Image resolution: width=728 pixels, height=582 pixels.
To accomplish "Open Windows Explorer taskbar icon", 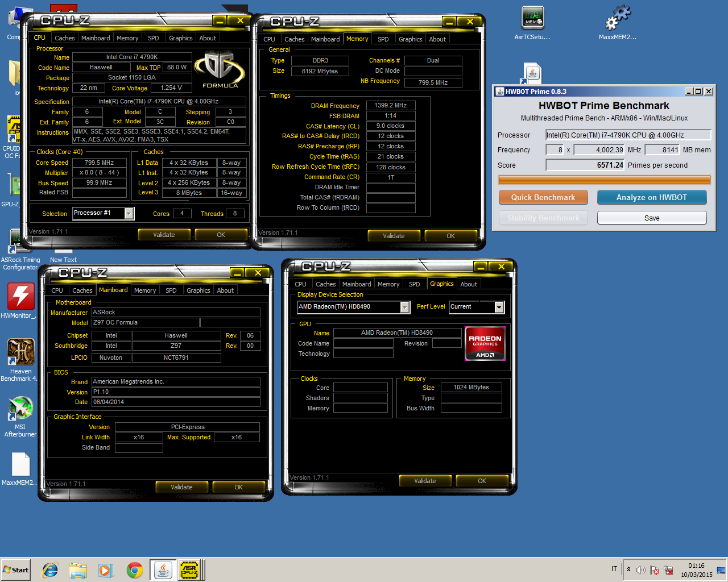I will pyautogui.click(x=78, y=570).
